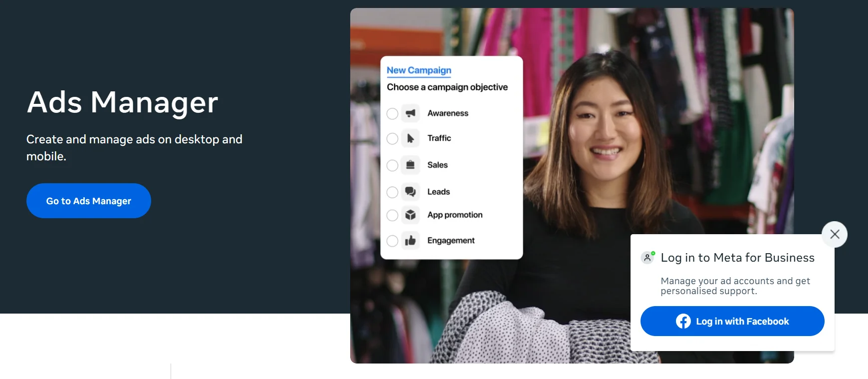
Task: Click the 'Sales' label
Action: pyautogui.click(x=437, y=165)
